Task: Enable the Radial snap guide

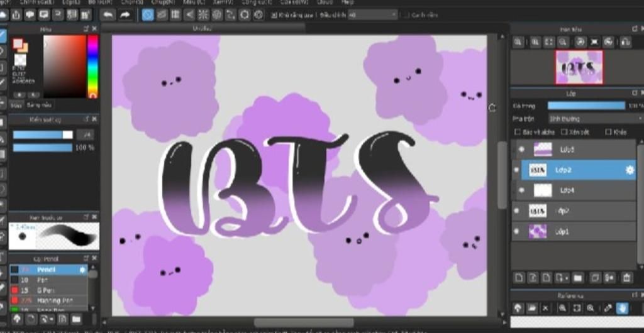Action: click(x=203, y=15)
